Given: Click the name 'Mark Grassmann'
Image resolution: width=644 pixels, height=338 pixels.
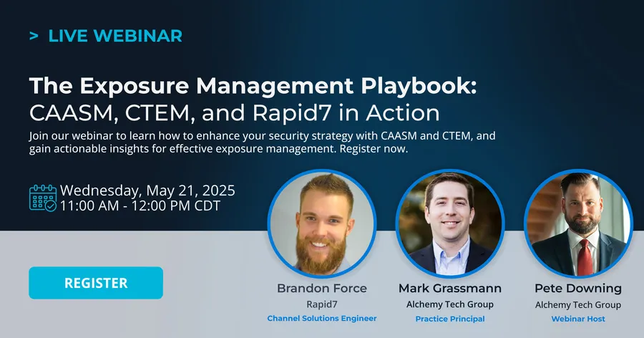Looking at the screenshot, I should click(x=450, y=289).
